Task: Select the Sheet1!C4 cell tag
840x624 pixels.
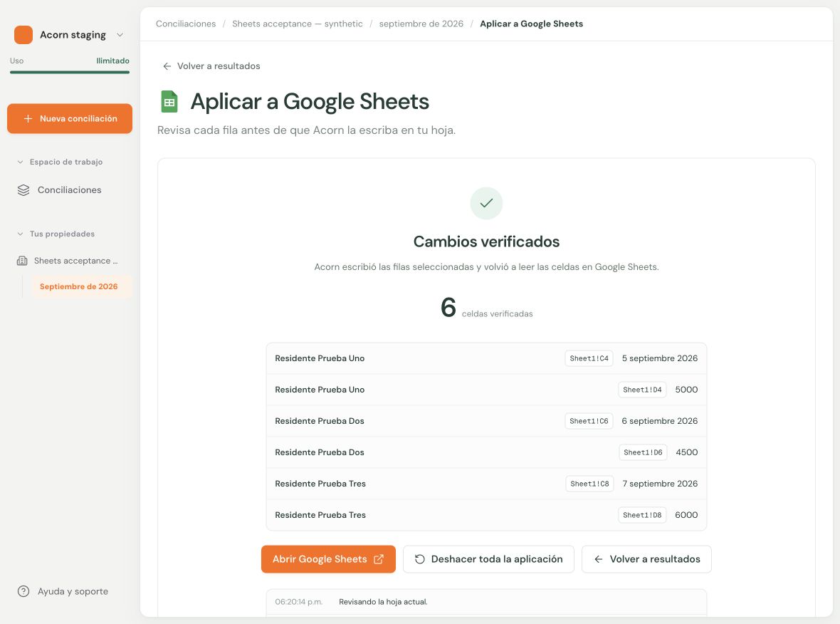Action: point(589,358)
